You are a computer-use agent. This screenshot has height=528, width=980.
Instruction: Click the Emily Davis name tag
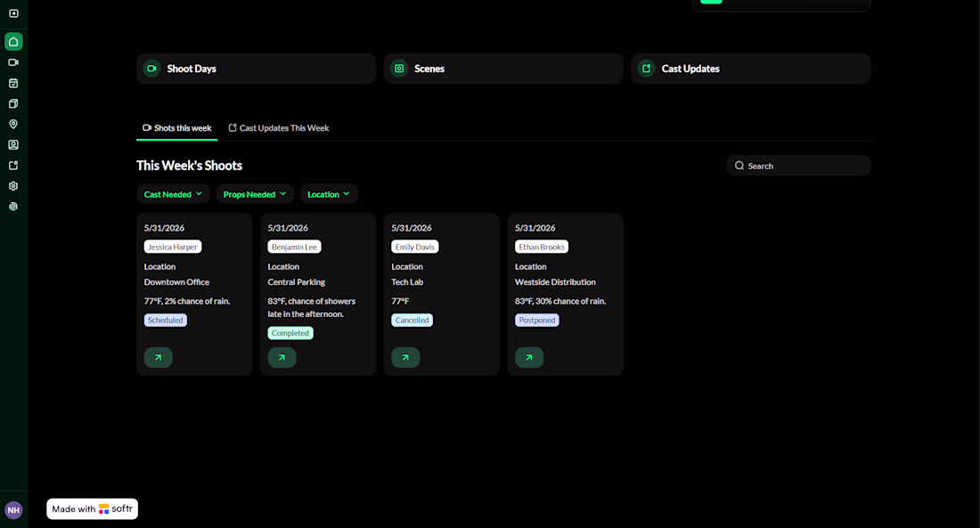coord(415,247)
